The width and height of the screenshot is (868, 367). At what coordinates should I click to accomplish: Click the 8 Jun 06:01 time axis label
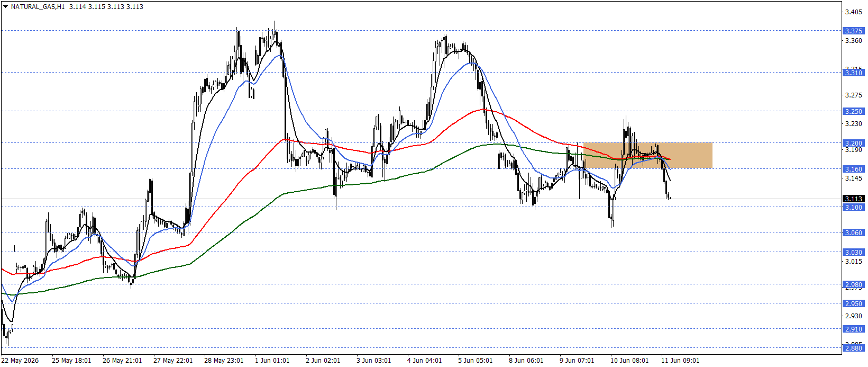point(526,361)
